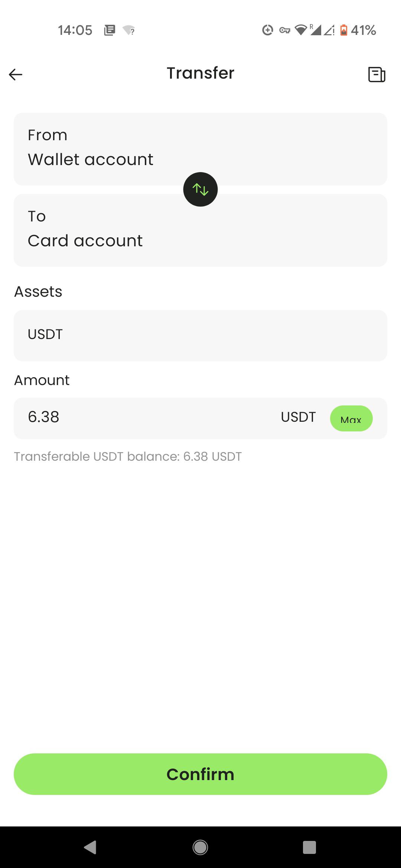Screen dimensions: 401x868
Task: Tap the 14:05 clock in the status bar
Action: tap(75, 30)
